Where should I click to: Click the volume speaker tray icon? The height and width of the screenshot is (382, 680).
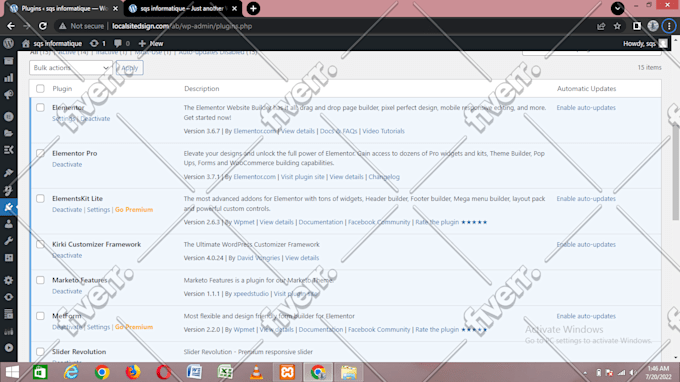(x=633, y=373)
